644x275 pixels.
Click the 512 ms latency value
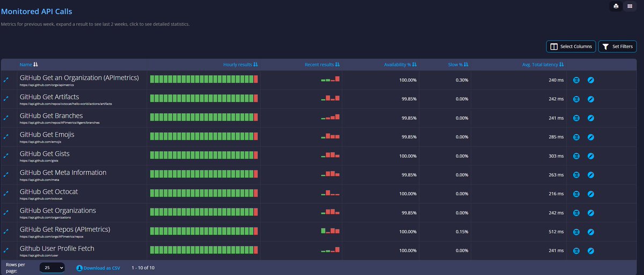pyautogui.click(x=557, y=232)
